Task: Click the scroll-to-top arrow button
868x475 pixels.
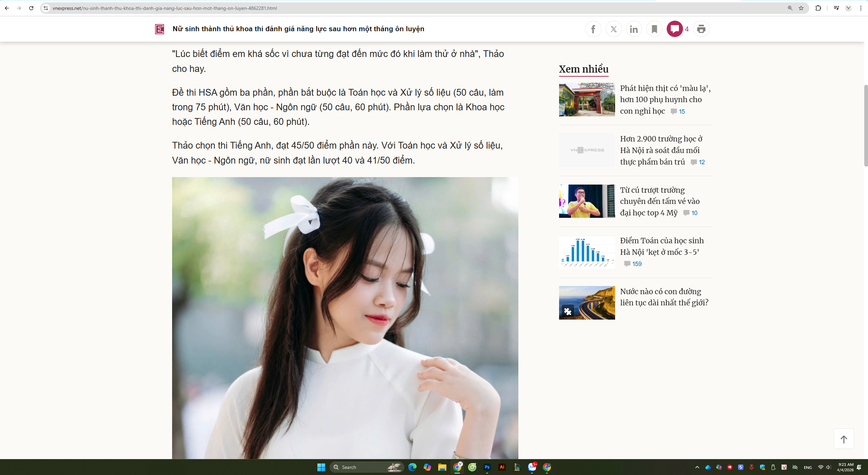Action: pos(844,439)
